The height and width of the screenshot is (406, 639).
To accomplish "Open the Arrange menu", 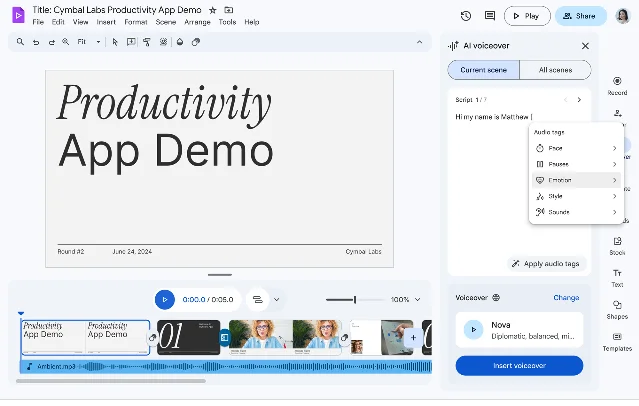I will pyautogui.click(x=197, y=22).
